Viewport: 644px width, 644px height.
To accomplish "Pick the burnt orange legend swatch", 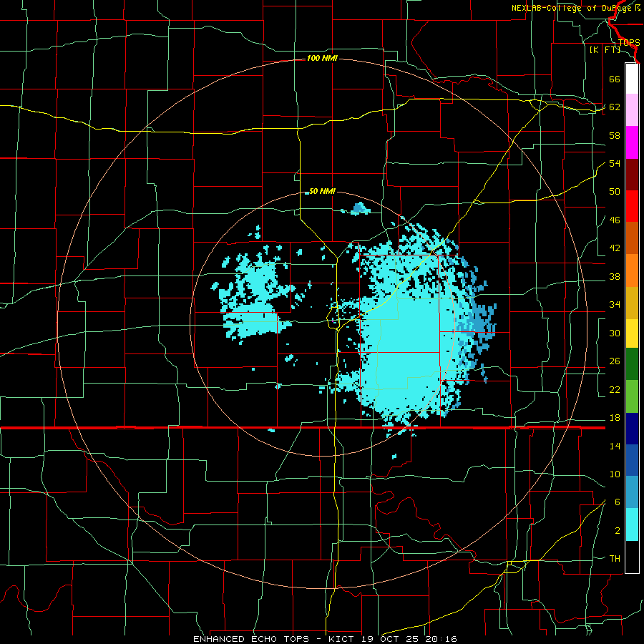I will [x=632, y=238].
